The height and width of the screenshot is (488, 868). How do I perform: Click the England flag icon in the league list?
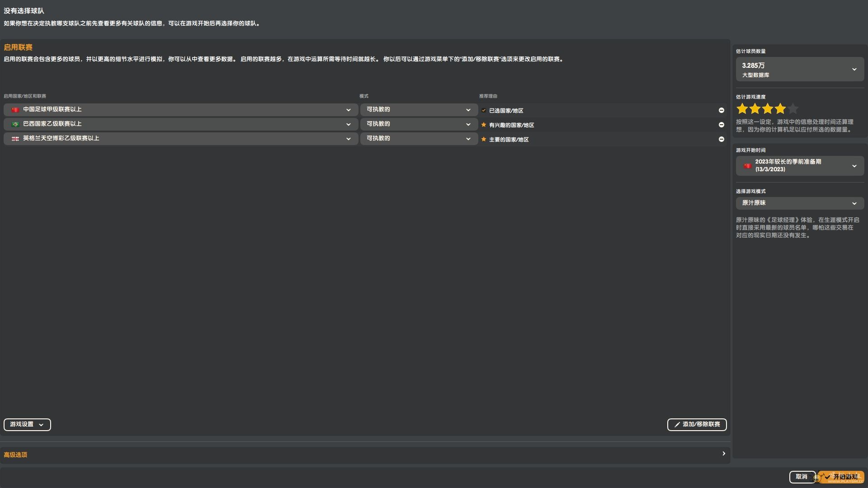15,139
